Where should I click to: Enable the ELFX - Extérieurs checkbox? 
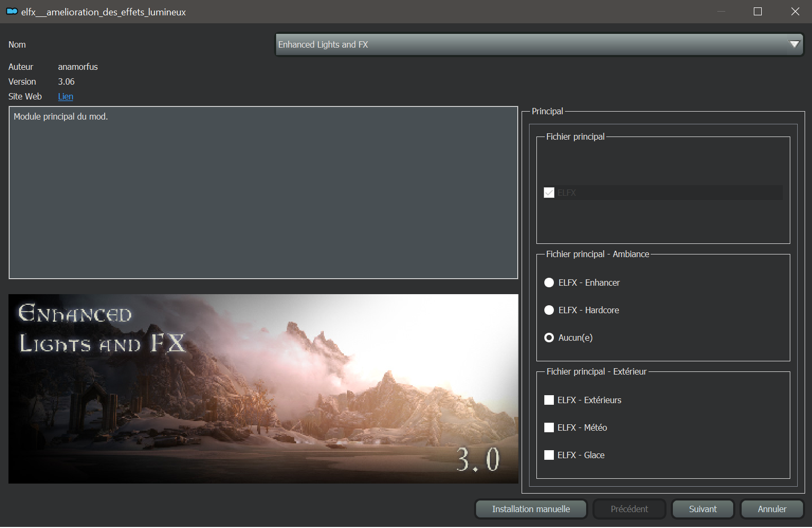point(549,400)
